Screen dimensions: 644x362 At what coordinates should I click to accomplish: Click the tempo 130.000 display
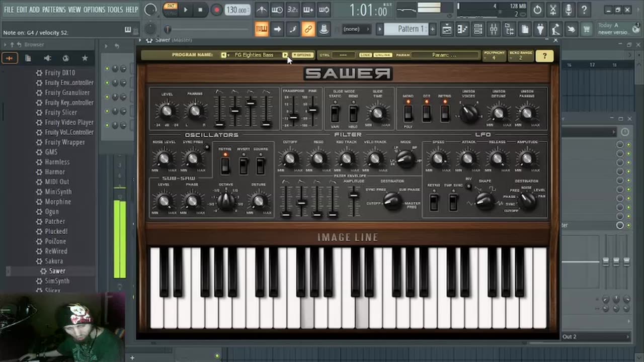point(236,10)
